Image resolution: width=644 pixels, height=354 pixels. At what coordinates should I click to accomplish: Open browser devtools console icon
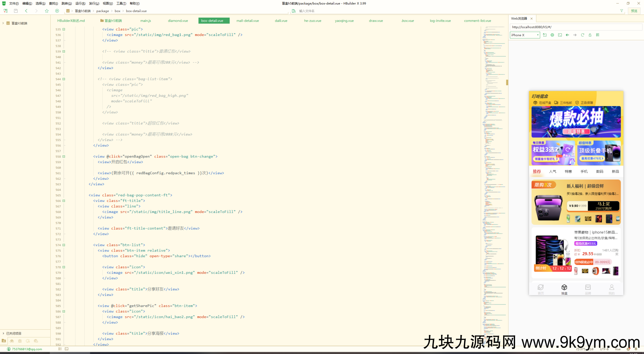(560, 35)
